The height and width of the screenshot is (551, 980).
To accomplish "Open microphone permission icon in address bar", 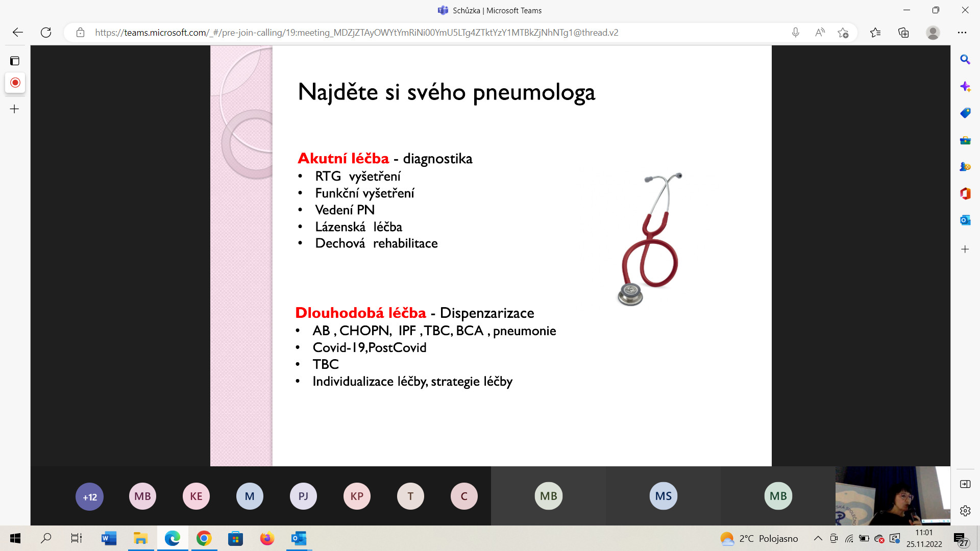I will click(795, 33).
